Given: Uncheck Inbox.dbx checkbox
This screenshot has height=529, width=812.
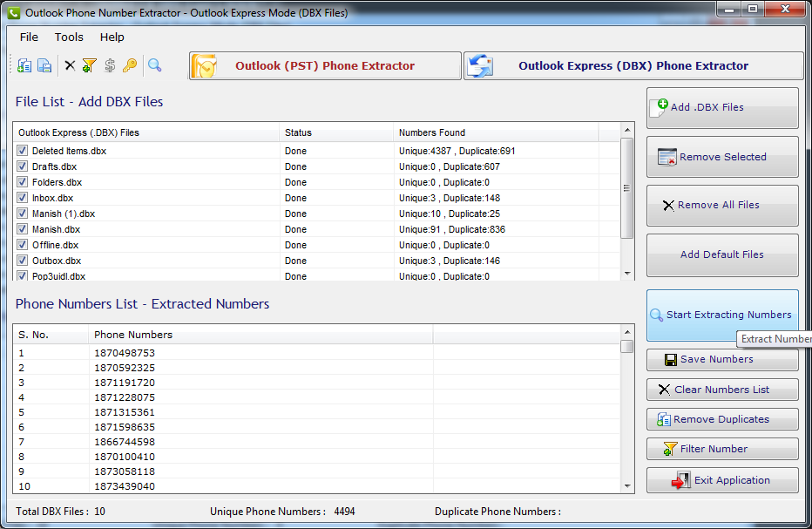Looking at the screenshot, I should (x=22, y=198).
